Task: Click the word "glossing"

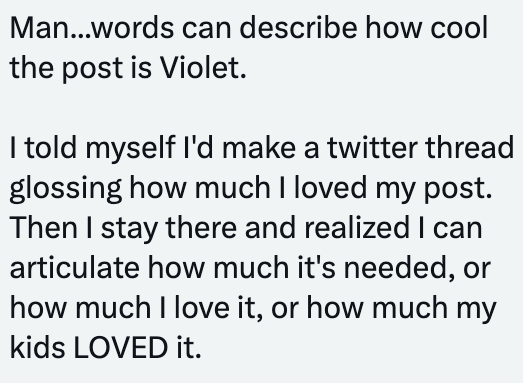Action: tap(66, 189)
